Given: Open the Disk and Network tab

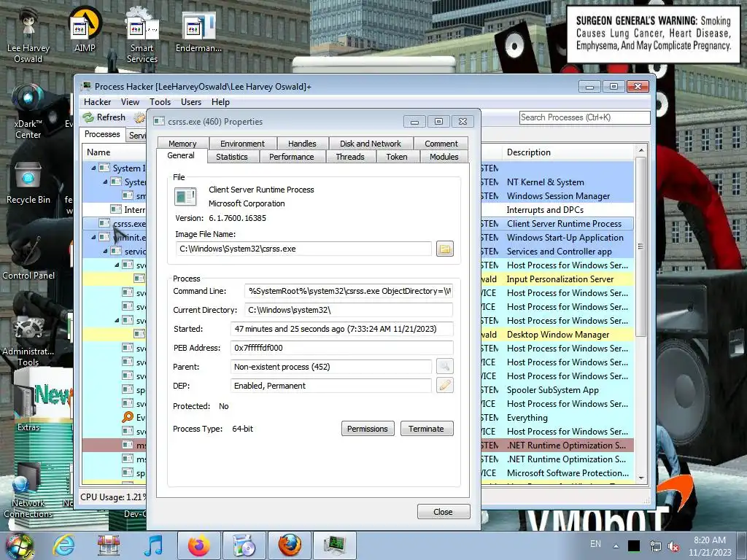Looking at the screenshot, I should [370, 144].
